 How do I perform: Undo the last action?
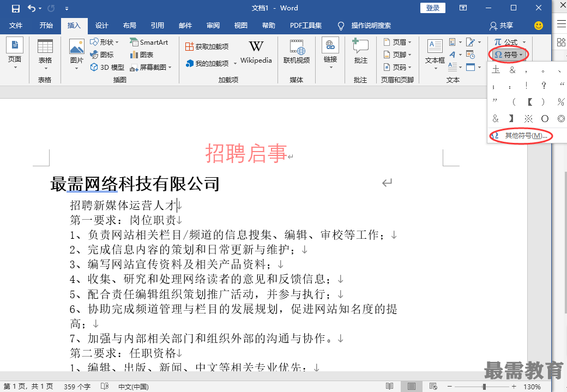pos(32,8)
